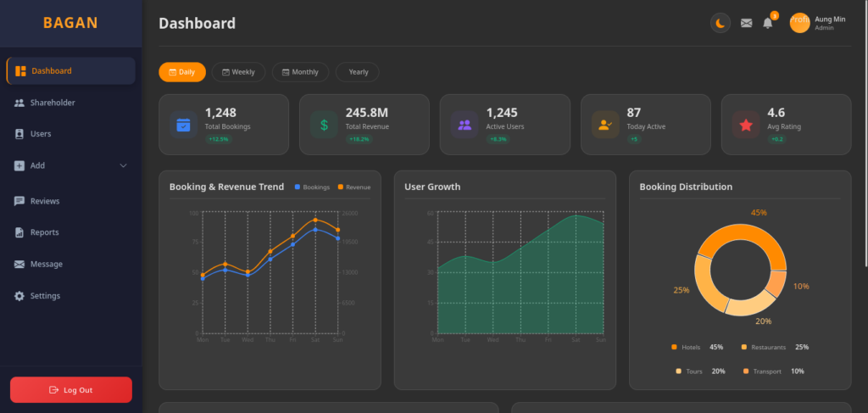Toggle dark mode with the moon icon
868x413 pixels.
pyautogui.click(x=721, y=23)
